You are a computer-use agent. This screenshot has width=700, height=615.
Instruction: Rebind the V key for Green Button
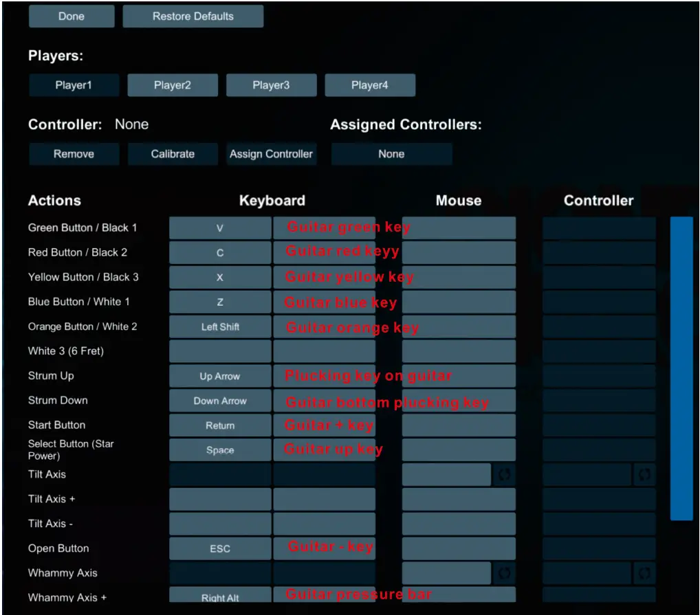(220, 228)
